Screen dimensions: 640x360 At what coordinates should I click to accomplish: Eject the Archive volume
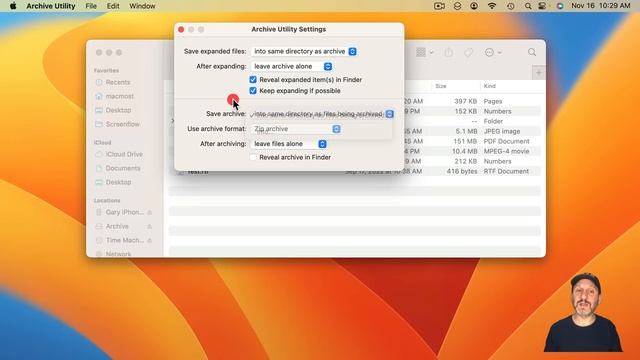point(150,226)
